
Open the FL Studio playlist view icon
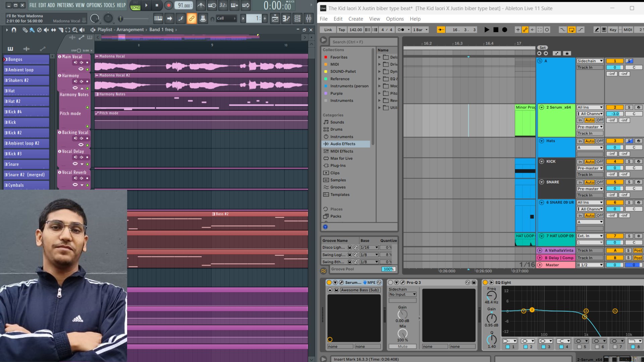click(x=275, y=18)
